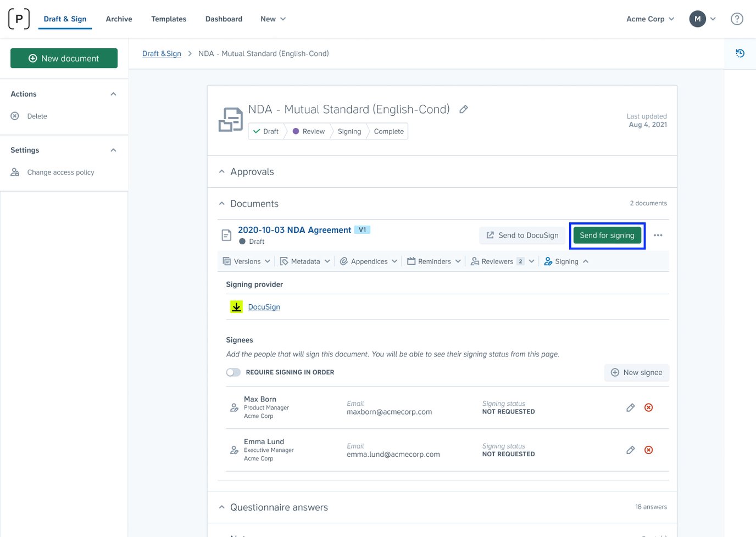
Task: Click the Send for signing button
Action: click(607, 235)
